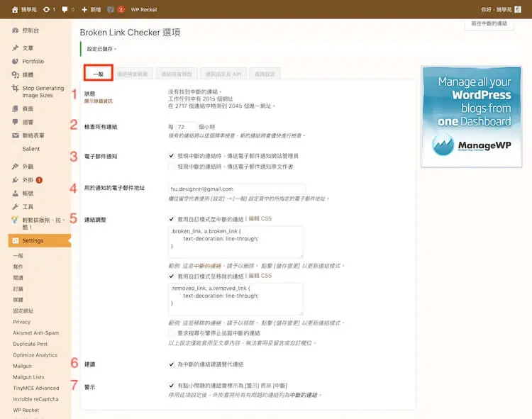Click the orange debug info link under 狀態
The image size is (532, 419).
point(99,101)
